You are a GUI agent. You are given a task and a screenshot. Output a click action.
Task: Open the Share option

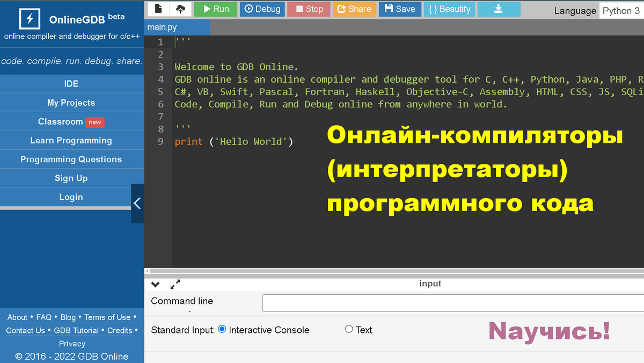click(x=354, y=9)
